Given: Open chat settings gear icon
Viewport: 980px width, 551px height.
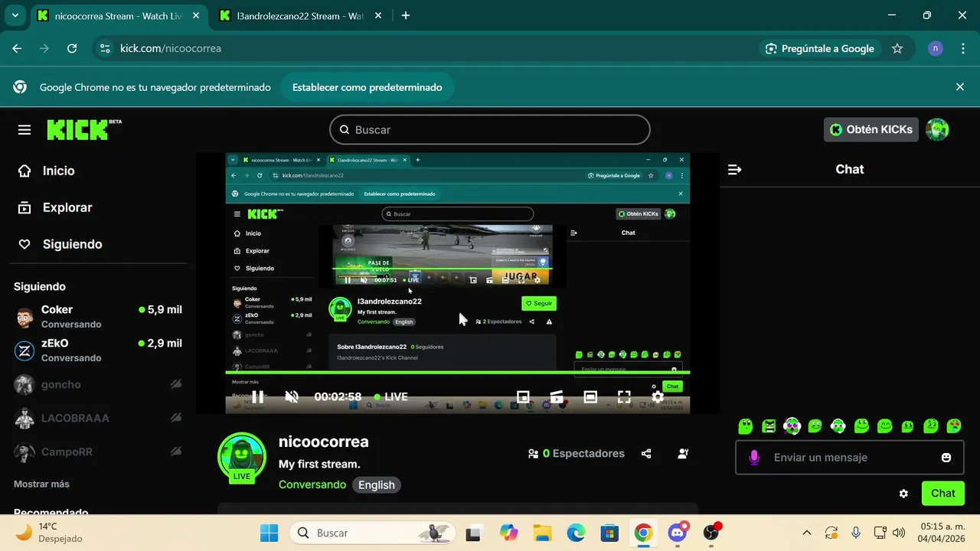Looking at the screenshot, I should click(903, 494).
